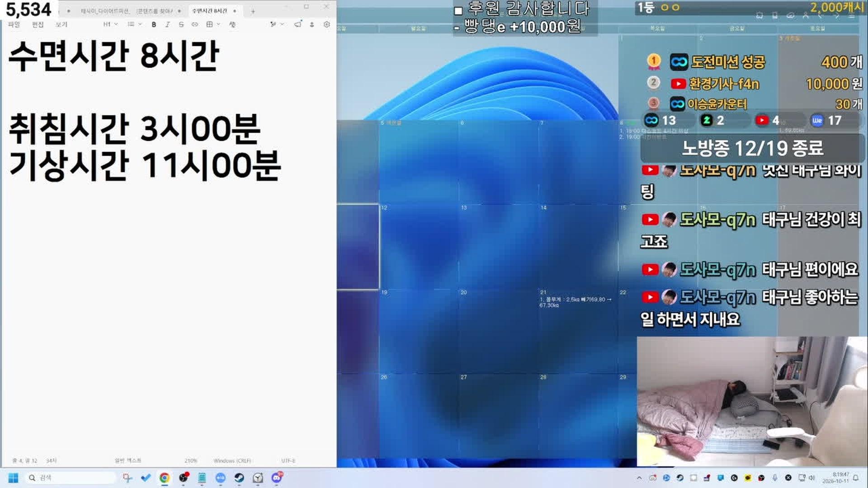Select calendar day 27 cell

(498, 416)
